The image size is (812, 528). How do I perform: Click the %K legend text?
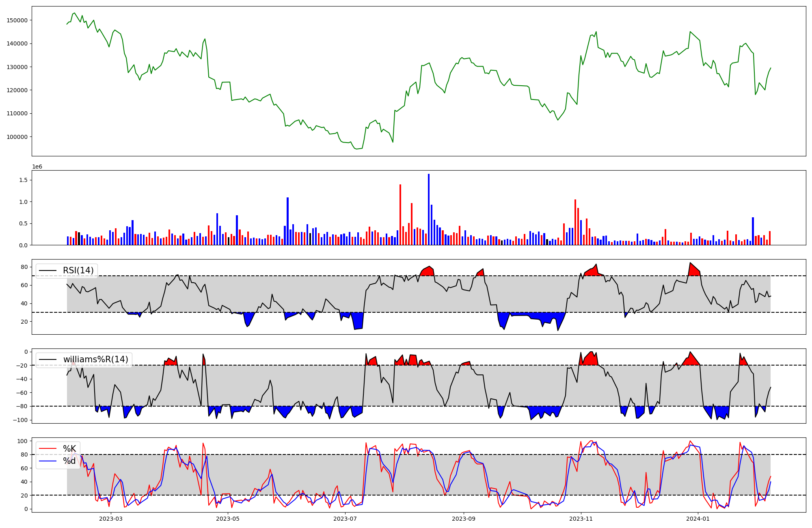click(69, 449)
